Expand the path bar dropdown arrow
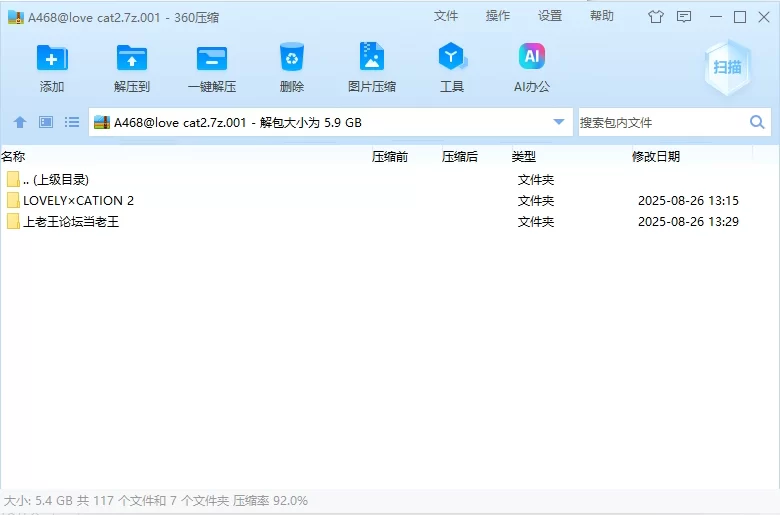The height and width of the screenshot is (515, 780). pos(559,122)
